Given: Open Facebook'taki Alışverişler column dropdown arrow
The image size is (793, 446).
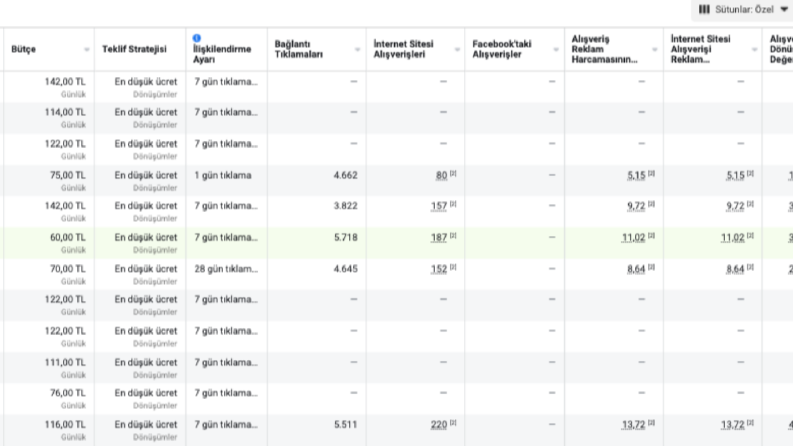Looking at the screenshot, I should 556,50.
